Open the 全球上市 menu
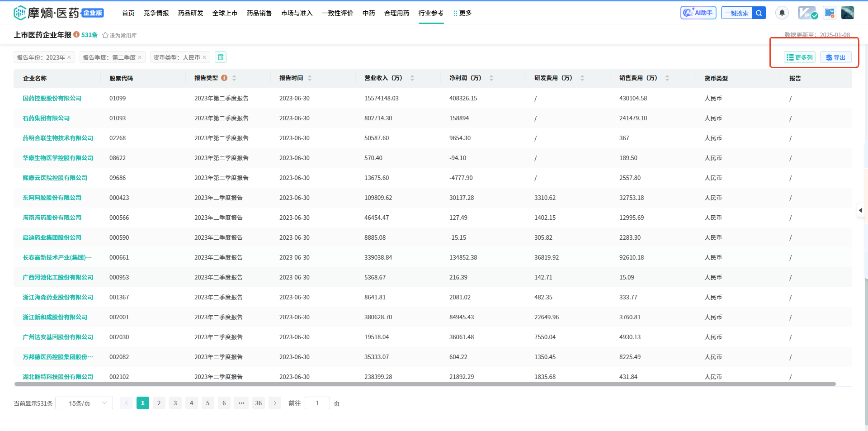 (225, 13)
